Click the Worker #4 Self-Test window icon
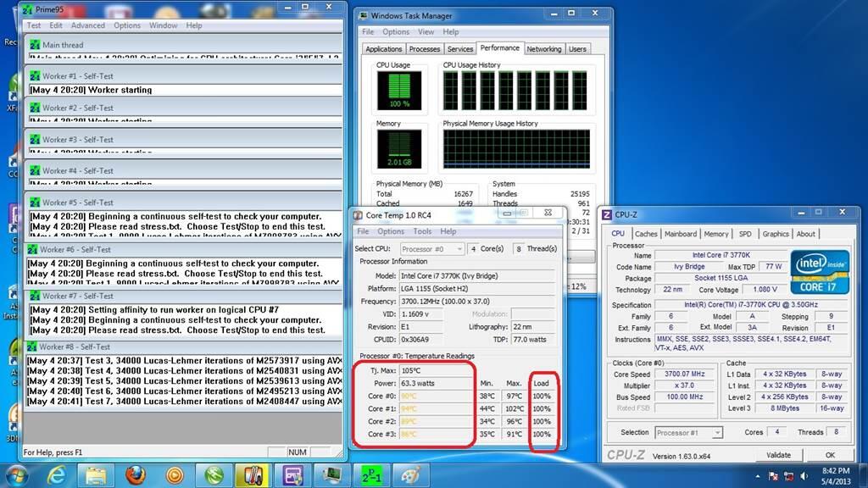The height and width of the screenshot is (488, 868). (x=35, y=170)
